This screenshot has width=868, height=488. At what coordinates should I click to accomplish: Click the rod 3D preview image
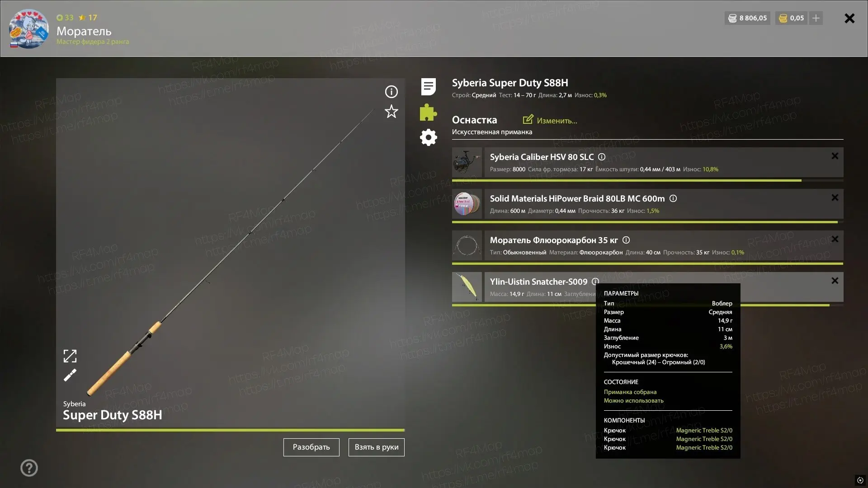coord(230,253)
